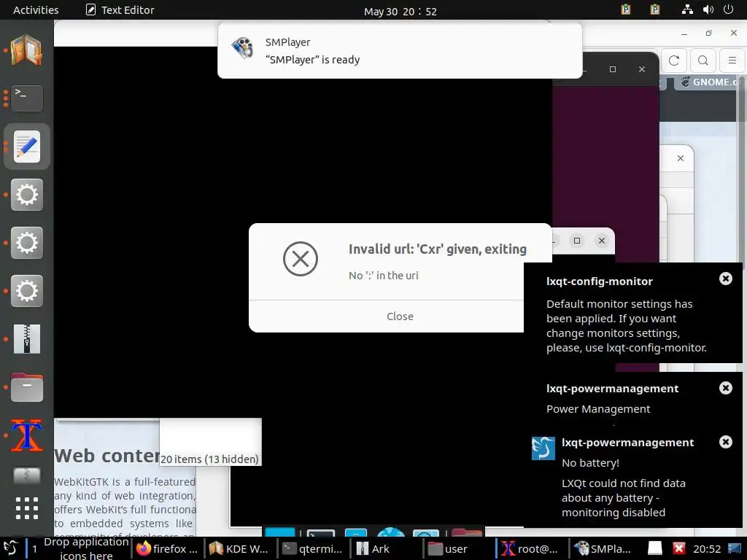Restore down the outermost browser window
This screenshot has width=747, height=560.
[x=708, y=33]
